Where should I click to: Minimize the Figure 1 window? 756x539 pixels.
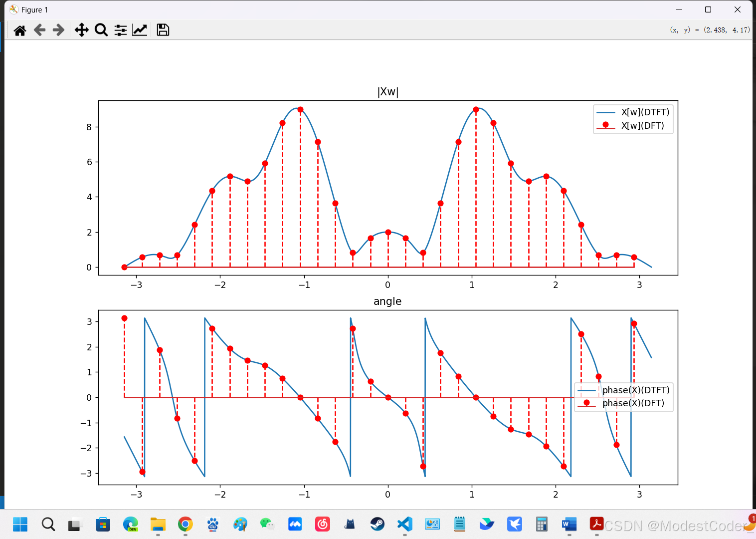(679, 9)
